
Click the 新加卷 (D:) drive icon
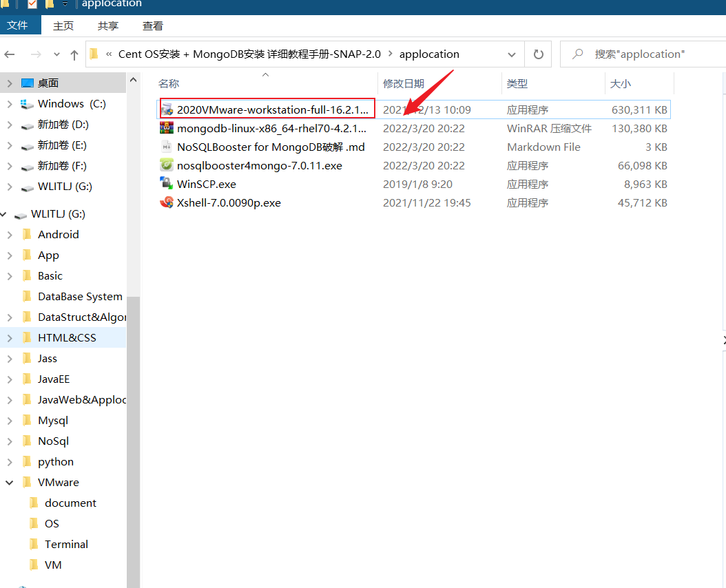pos(28,125)
